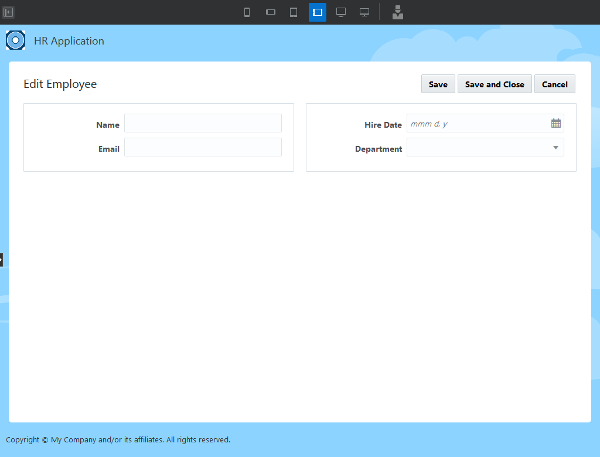This screenshot has width=600, height=457.
Task: Switch preview to laptop screen
Action: pos(341,12)
